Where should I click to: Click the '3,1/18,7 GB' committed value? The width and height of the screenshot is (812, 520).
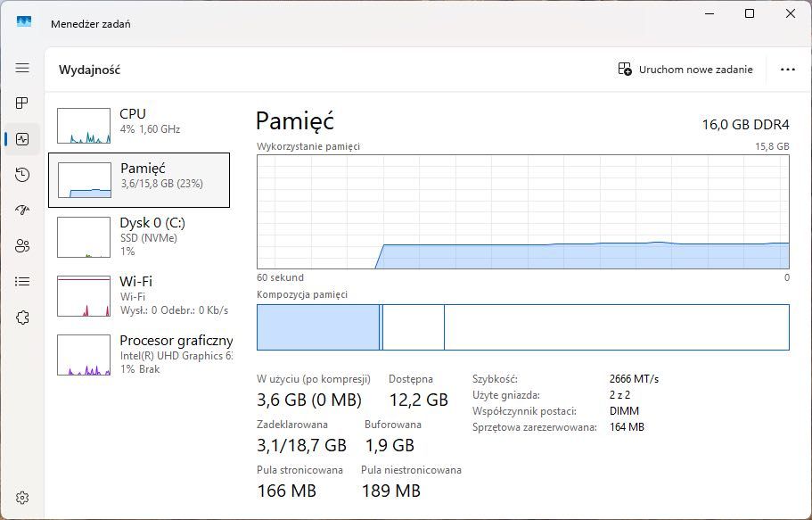[301, 445]
